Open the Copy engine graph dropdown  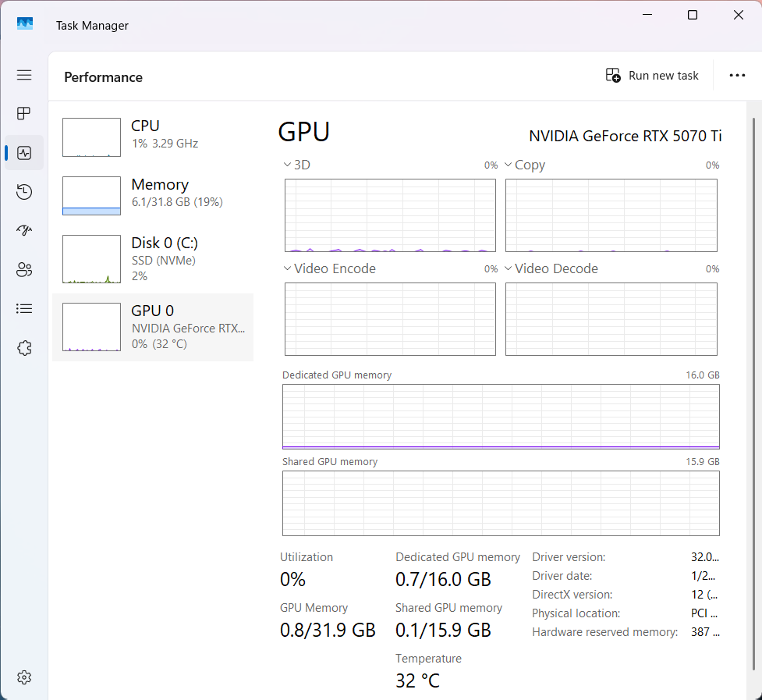(509, 165)
